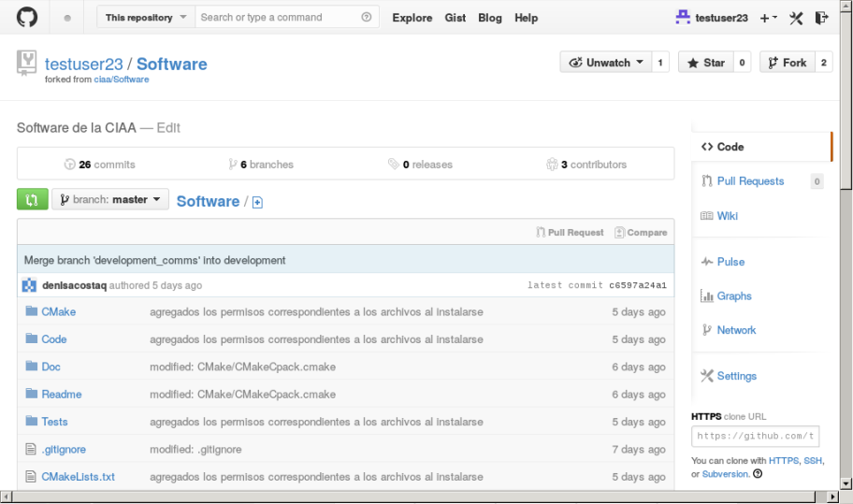Click the Settings tools icon in sidebar
853x504 pixels.
click(x=707, y=376)
